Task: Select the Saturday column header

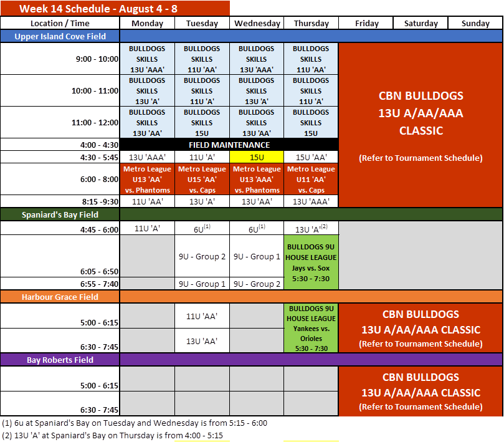Action: [421, 23]
